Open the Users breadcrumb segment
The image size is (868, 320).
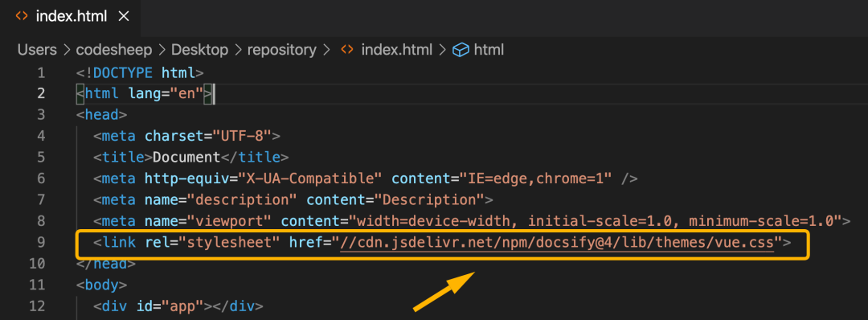37,50
